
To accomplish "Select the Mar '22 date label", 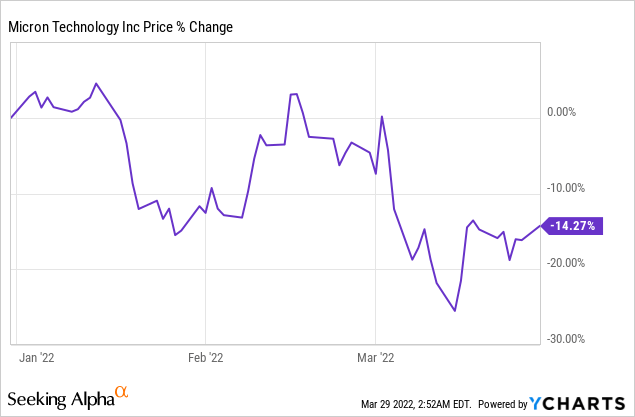I will [374, 355].
